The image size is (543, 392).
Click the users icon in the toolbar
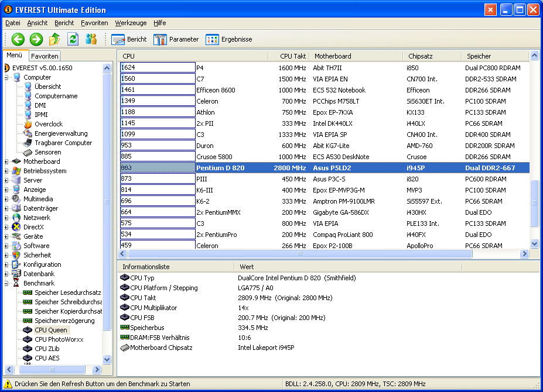tap(91, 39)
